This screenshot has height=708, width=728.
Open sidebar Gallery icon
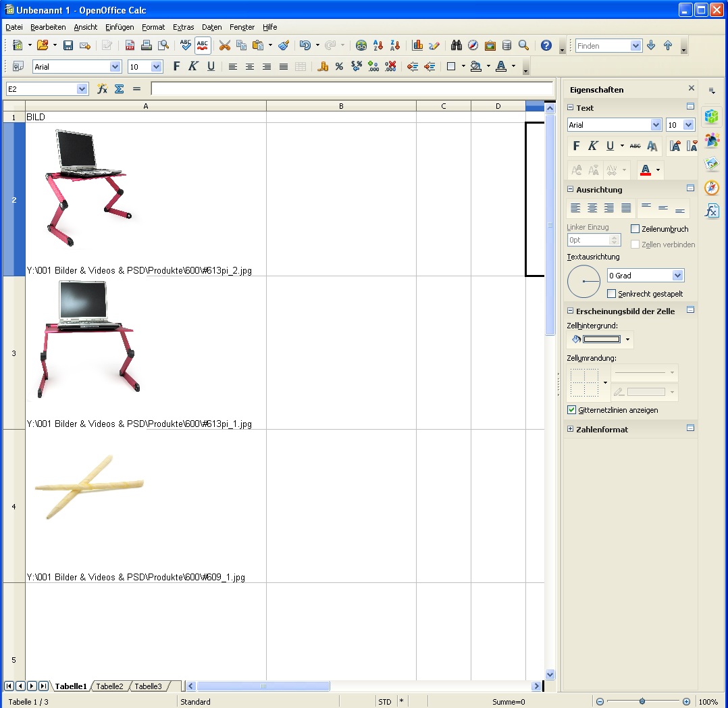(711, 164)
